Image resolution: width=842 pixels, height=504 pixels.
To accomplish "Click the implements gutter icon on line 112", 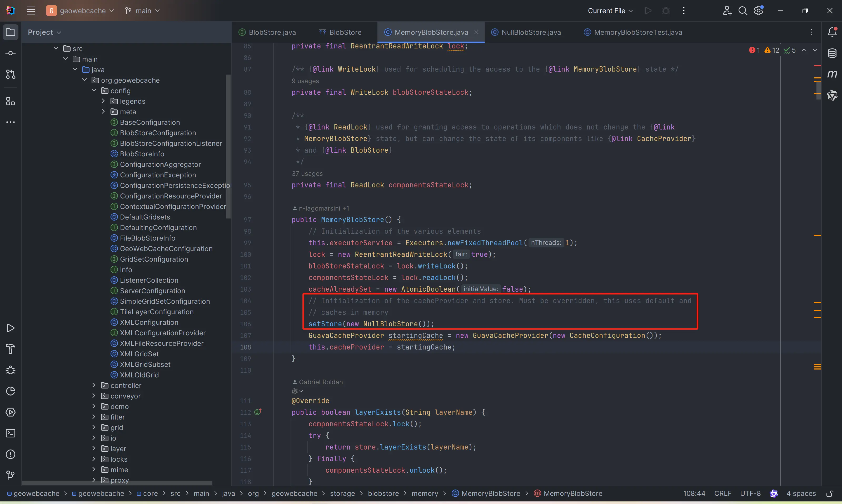I will tap(258, 412).
